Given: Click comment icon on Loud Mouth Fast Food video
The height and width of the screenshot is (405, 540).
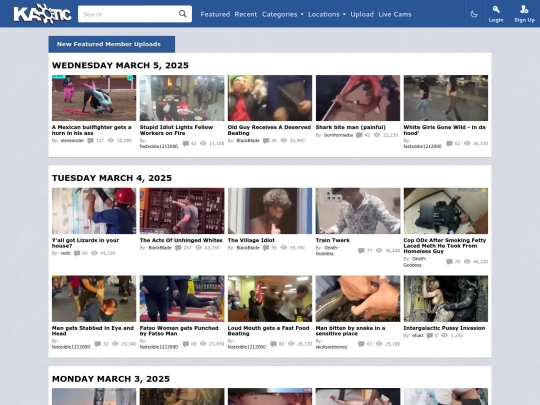Looking at the screenshot, I should coord(273,344).
